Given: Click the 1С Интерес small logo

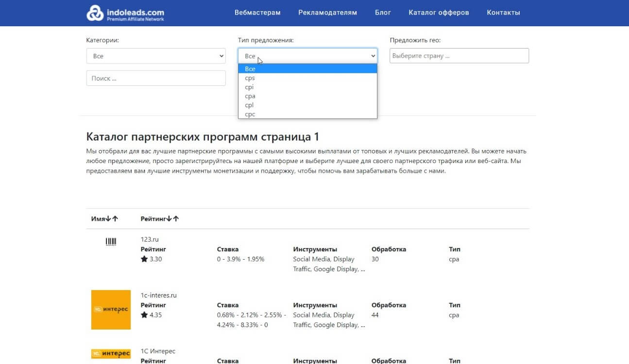Looking at the screenshot, I should 111,353.
